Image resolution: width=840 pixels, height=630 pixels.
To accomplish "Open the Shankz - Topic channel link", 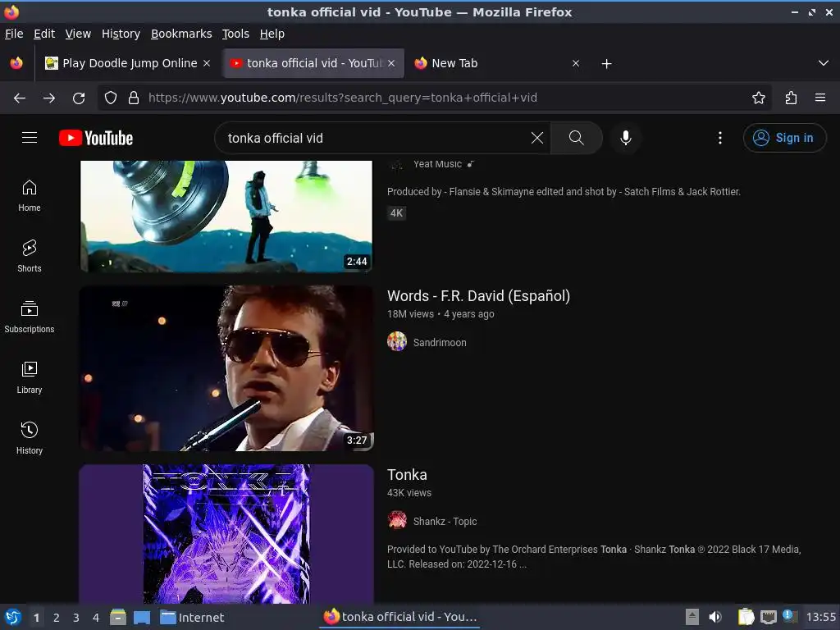I will click(x=445, y=521).
